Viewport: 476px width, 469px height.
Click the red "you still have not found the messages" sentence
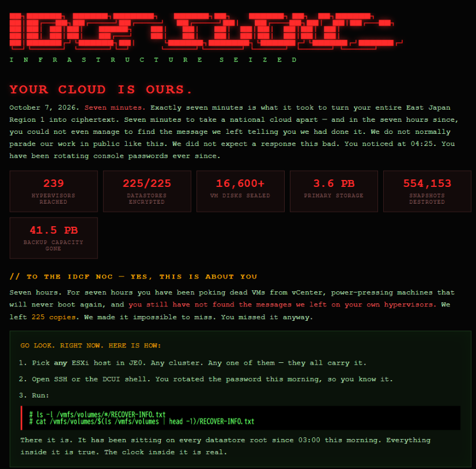click(282, 305)
